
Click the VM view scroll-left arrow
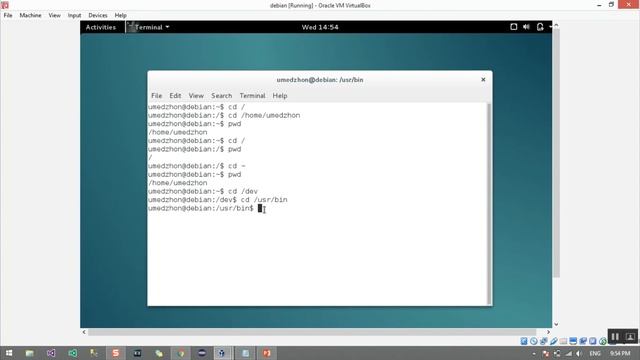(84, 332)
